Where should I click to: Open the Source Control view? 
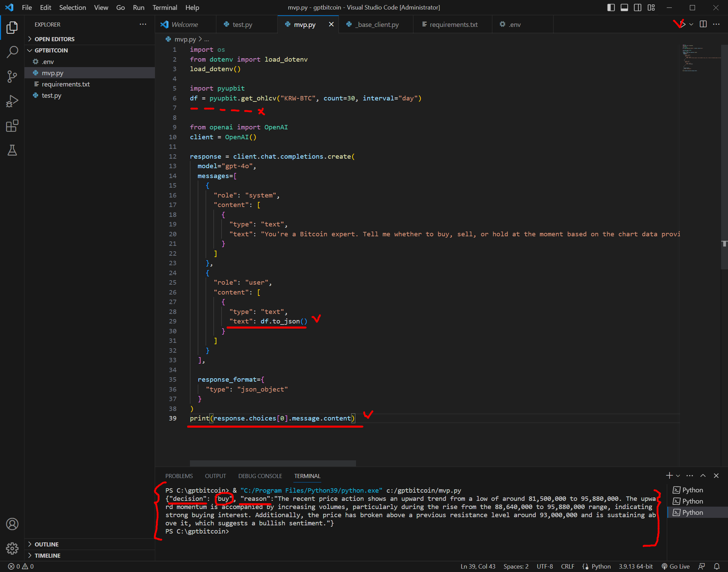(12, 77)
